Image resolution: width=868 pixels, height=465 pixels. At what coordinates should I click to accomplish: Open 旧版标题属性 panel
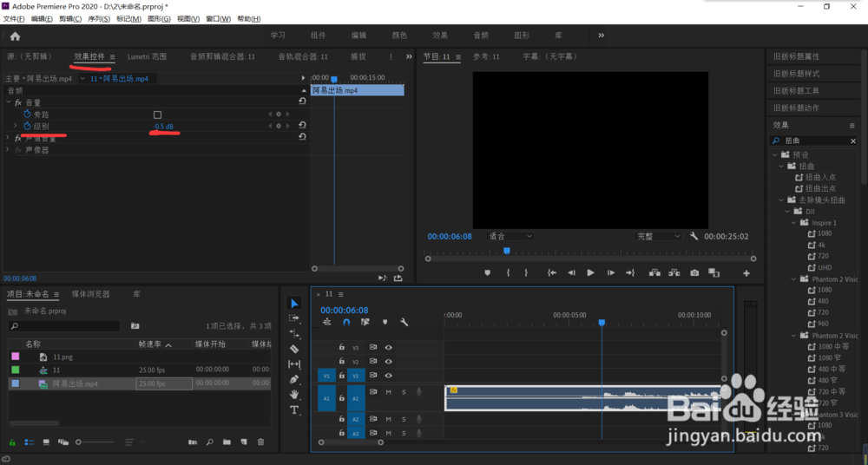[x=796, y=56]
